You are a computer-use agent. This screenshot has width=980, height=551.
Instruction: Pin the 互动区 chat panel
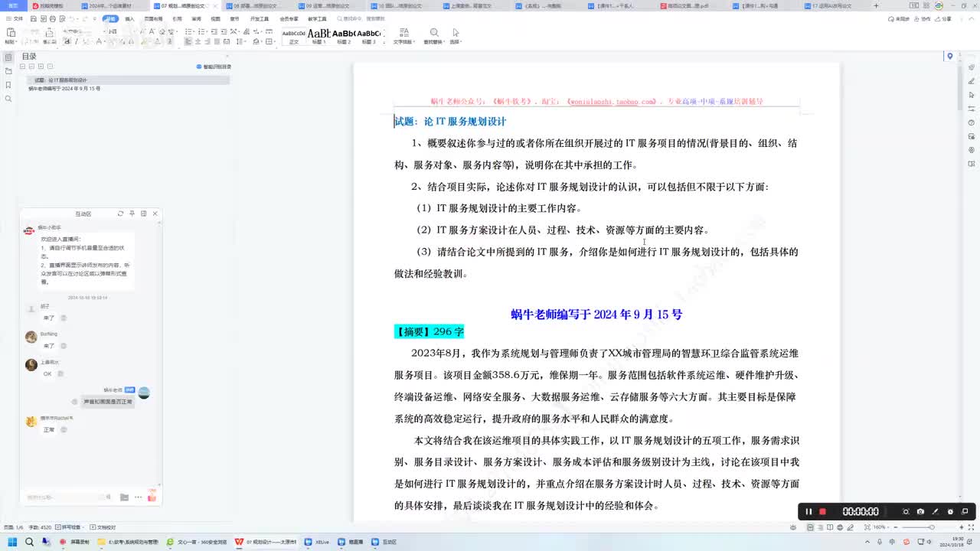(x=132, y=214)
